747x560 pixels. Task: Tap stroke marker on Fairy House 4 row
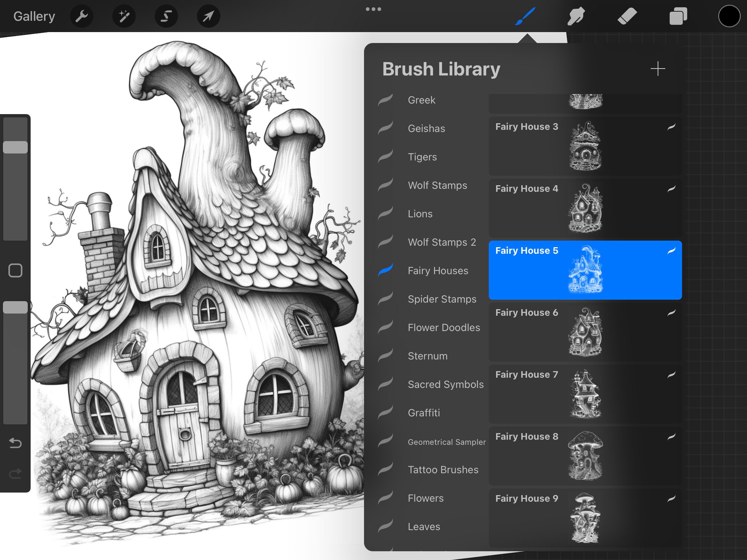pos(671,189)
